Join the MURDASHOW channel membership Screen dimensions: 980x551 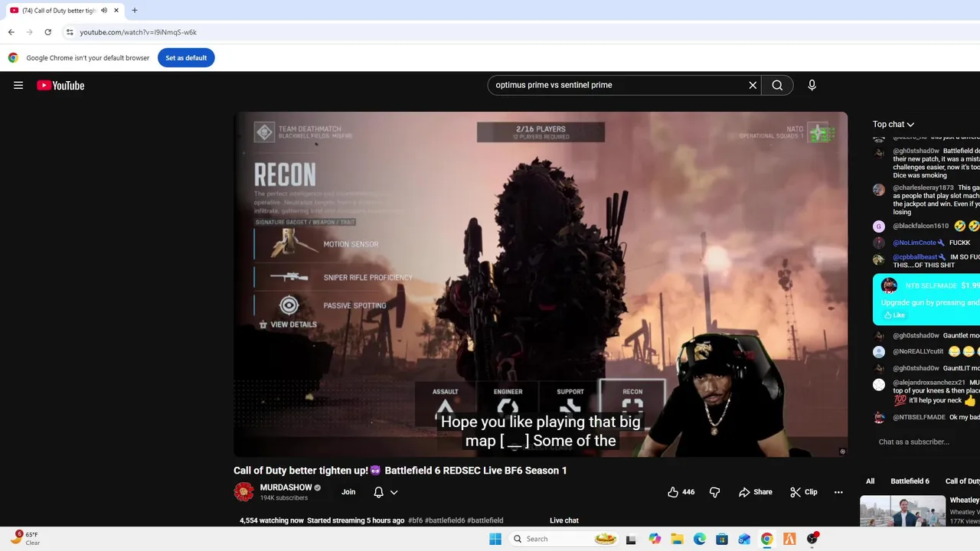pos(348,492)
